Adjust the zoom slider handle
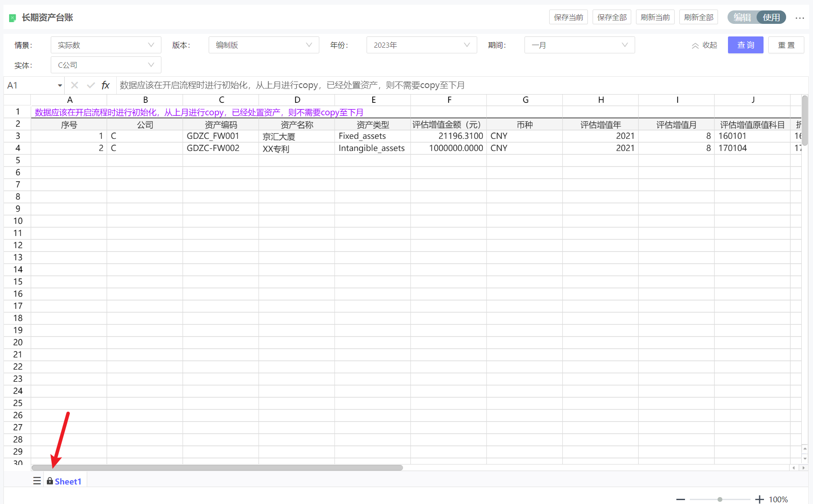Screen dimensions: 813x504 pos(720,499)
